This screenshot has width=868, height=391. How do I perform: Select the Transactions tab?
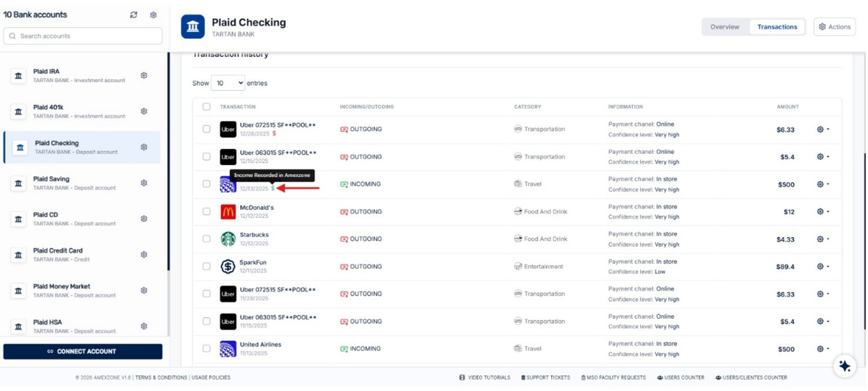tap(777, 27)
